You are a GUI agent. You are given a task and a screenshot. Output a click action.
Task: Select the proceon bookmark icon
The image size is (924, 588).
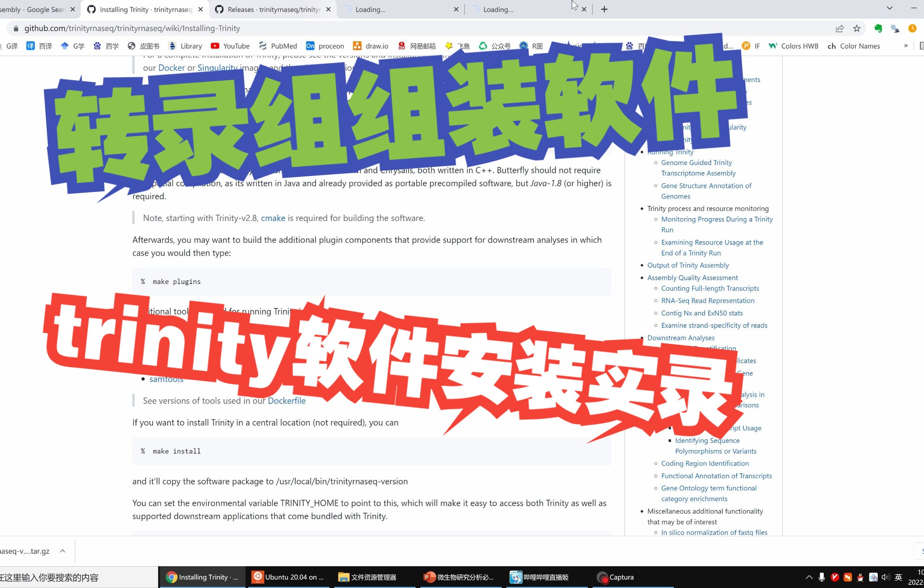pos(311,46)
